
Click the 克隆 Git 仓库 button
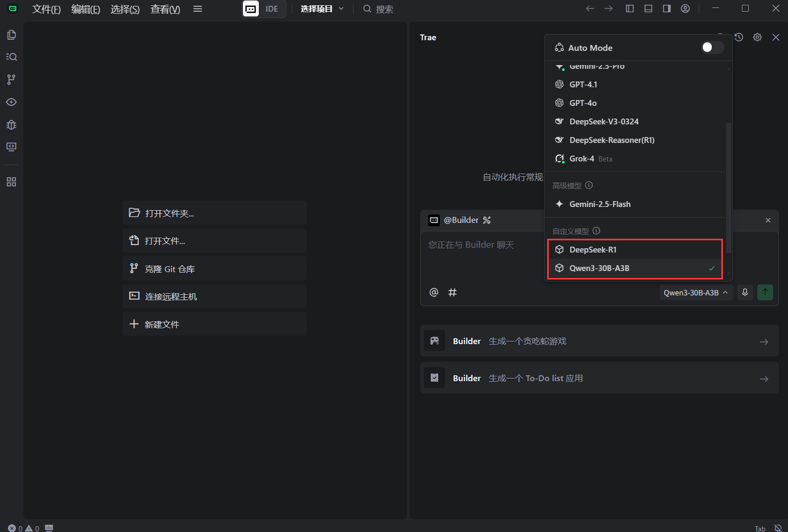(x=214, y=269)
